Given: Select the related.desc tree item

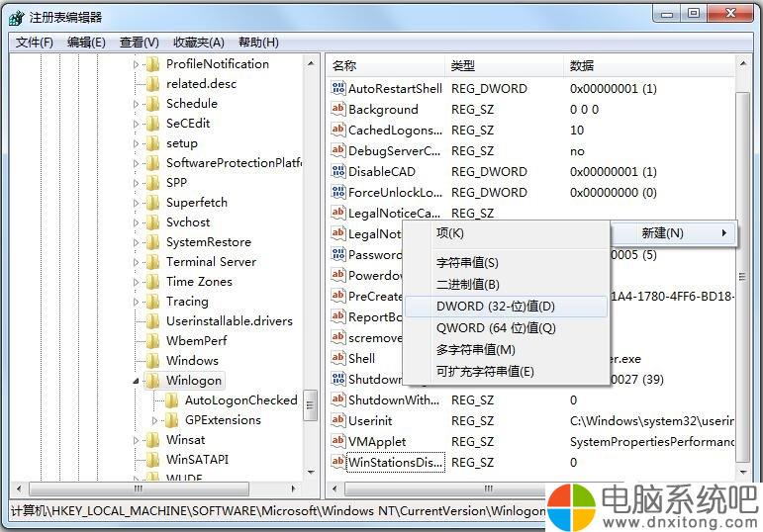Looking at the screenshot, I should pos(201,84).
